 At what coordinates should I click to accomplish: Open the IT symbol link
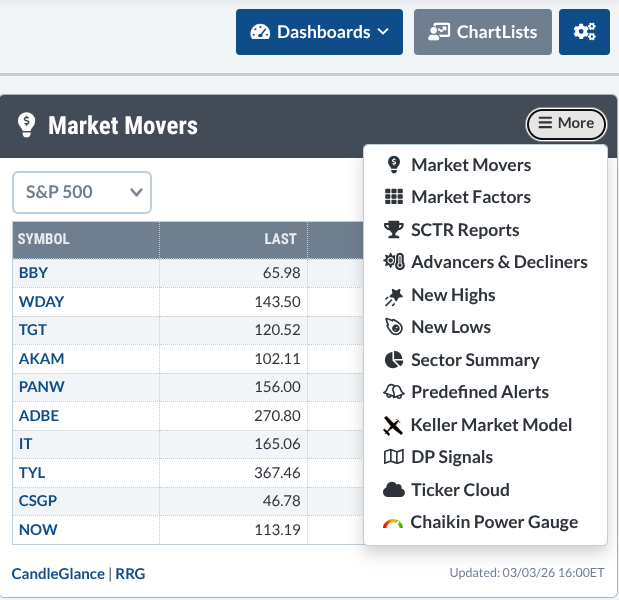25,444
